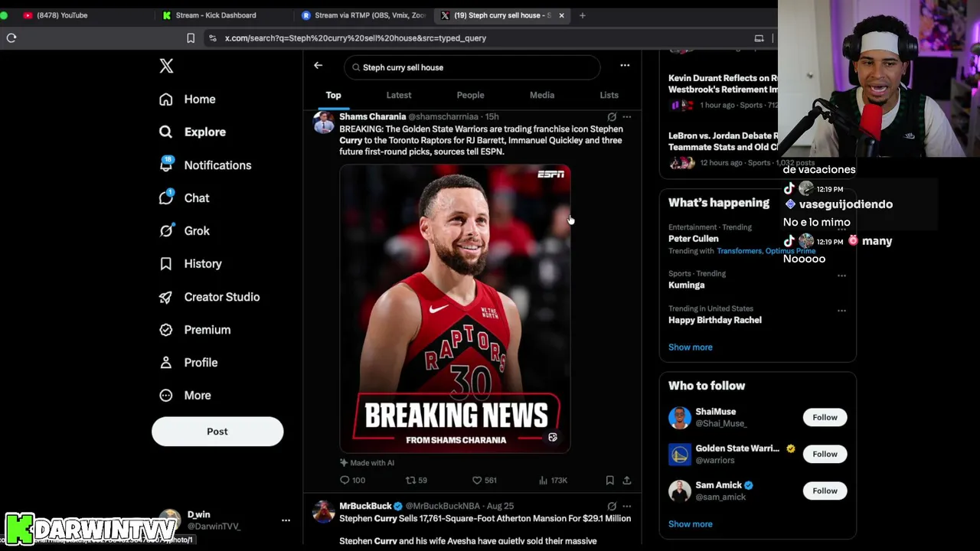
Task: Bookmark the Shams Charania post
Action: [609, 481]
